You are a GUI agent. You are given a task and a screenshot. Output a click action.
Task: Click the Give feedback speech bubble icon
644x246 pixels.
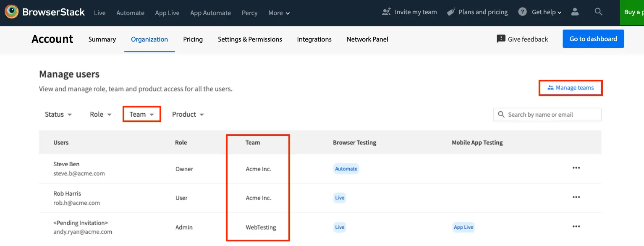tap(500, 39)
